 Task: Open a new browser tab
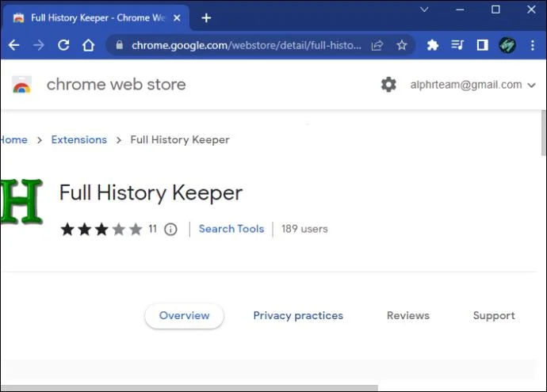[x=206, y=17]
